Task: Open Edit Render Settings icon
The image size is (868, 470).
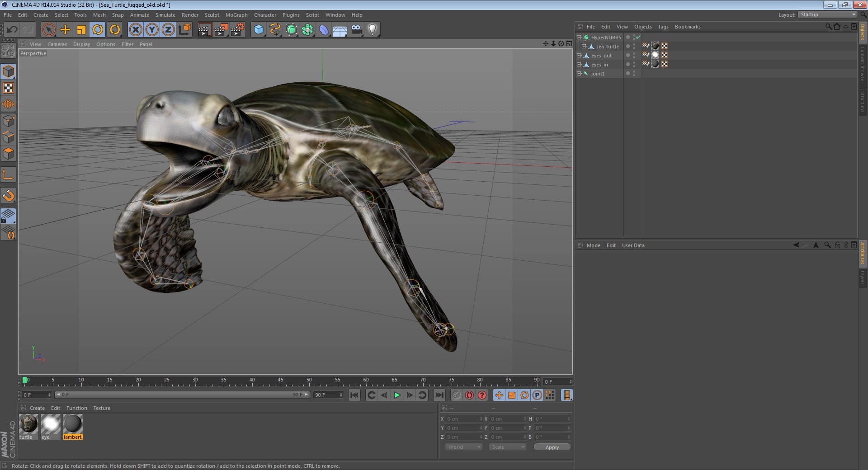Action: click(x=237, y=30)
